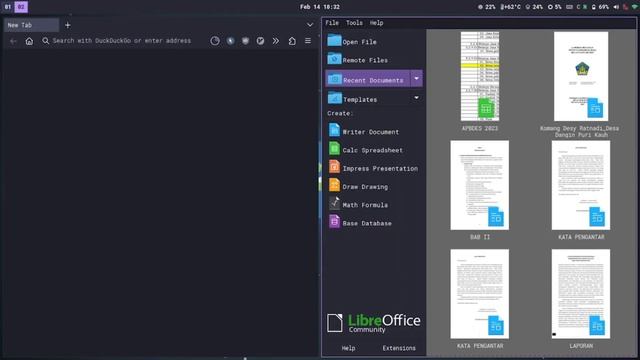This screenshot has height=360, width=640.
Task: Click the Wi-Fi icon in top bar
Action: [635, 7]
